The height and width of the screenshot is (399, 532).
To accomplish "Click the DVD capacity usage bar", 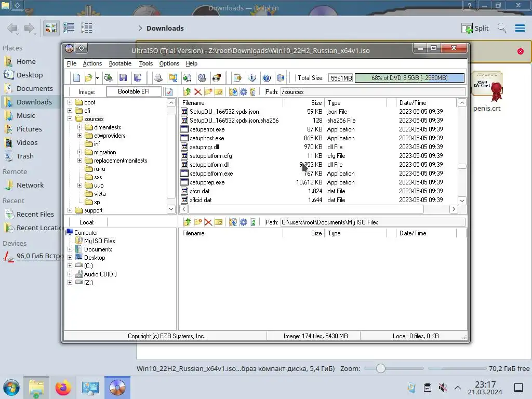I will point(409,78).
